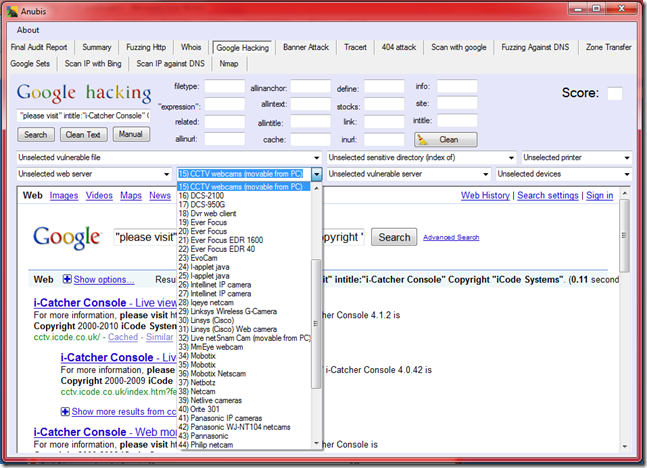Viewport: 647px width, 468px height.
Task: Click the Clean button with broom icon
Action: [446, 139]
